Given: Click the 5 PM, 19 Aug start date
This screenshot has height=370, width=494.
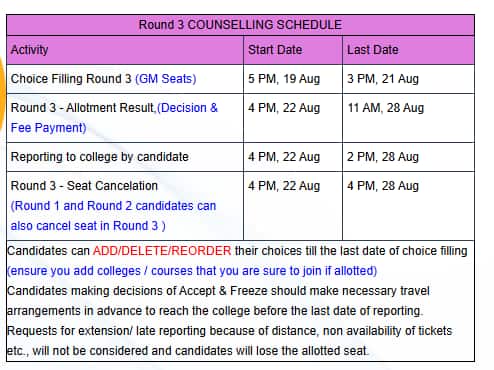Looking at the screenshot, I should [x=284, y=79].
